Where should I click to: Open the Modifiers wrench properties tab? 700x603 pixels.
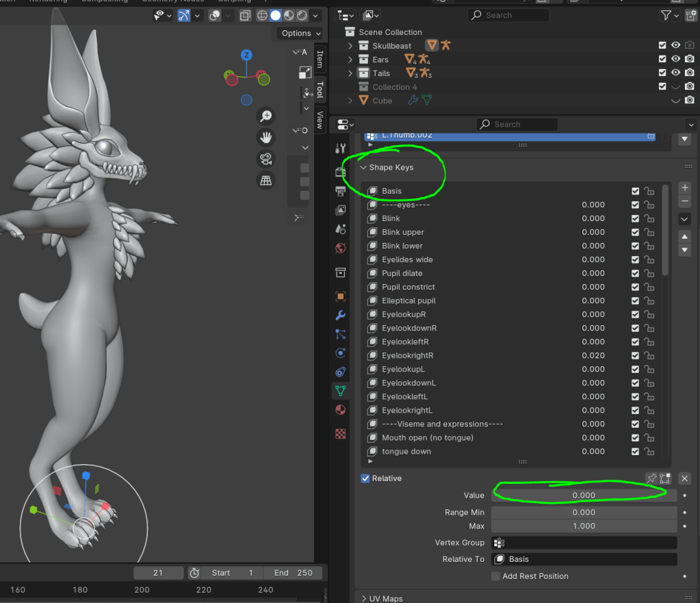coord(340,316)
